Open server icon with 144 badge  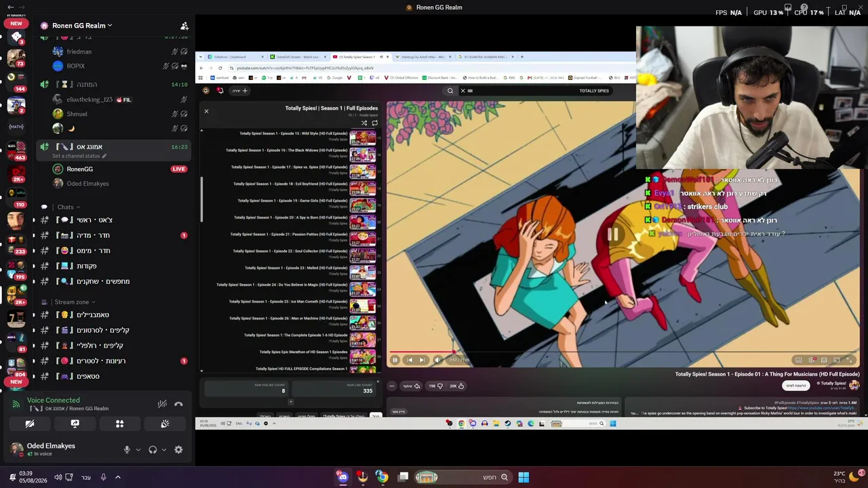point(16,81)
